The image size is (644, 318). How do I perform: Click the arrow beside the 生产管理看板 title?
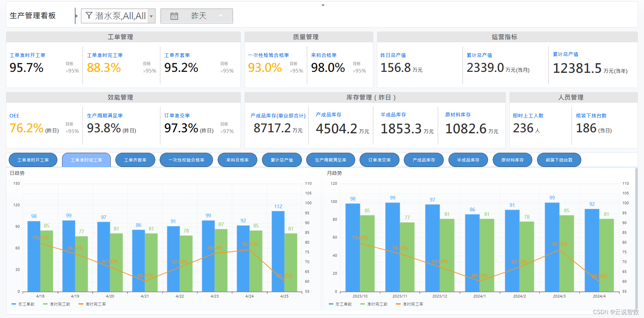[76, 16]
